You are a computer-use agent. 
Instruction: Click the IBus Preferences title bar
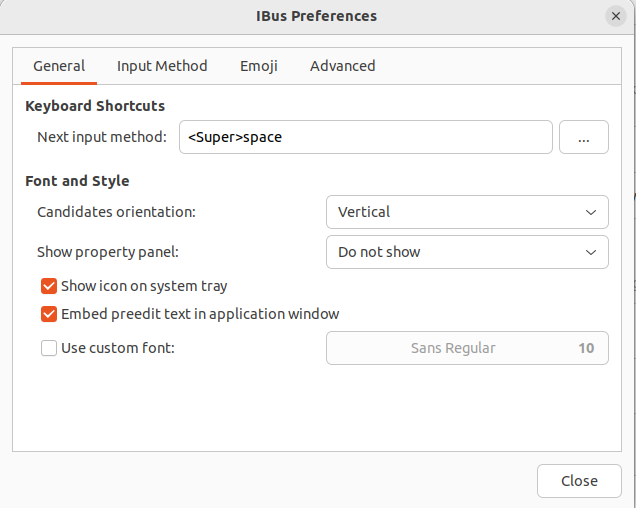(x=317, y=16)
